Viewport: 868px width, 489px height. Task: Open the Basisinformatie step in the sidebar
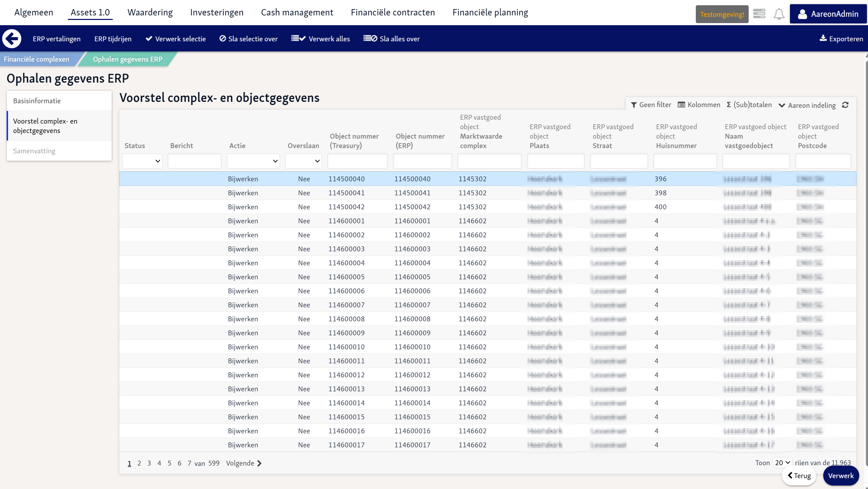pos(59,101)
